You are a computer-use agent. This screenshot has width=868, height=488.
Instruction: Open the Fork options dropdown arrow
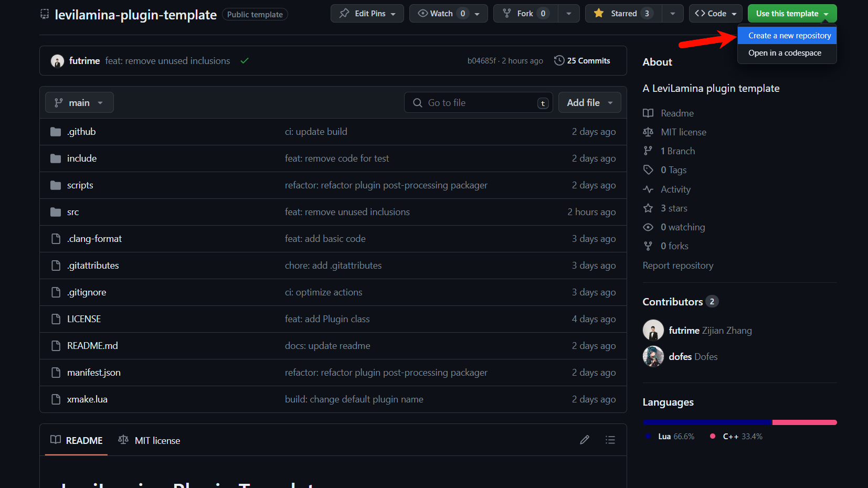(569, 14)
